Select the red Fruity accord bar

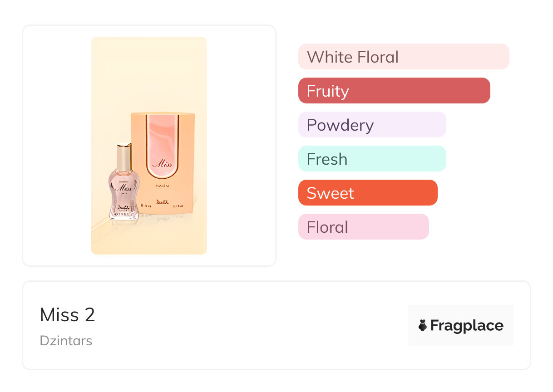tap(394, 91)
